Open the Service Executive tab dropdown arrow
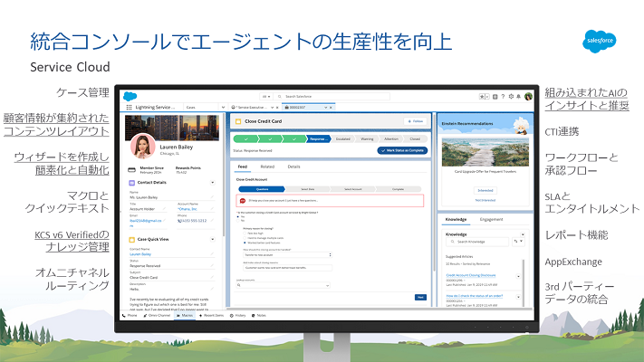This screenshot has height=362, width=644. click(272, 108)
